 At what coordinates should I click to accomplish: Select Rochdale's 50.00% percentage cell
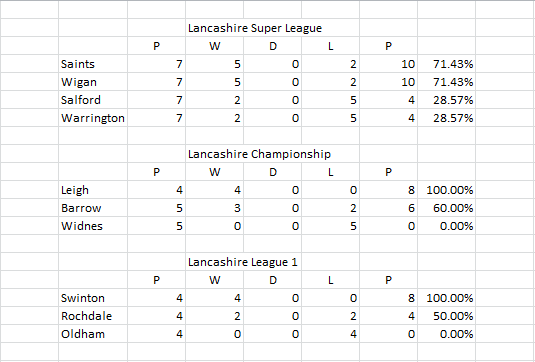click(446, 316)
